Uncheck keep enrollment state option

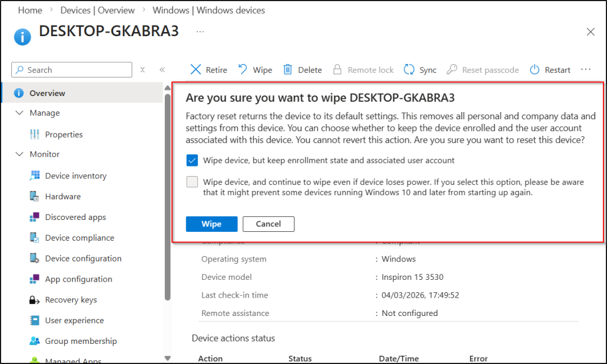pos(191,160)
